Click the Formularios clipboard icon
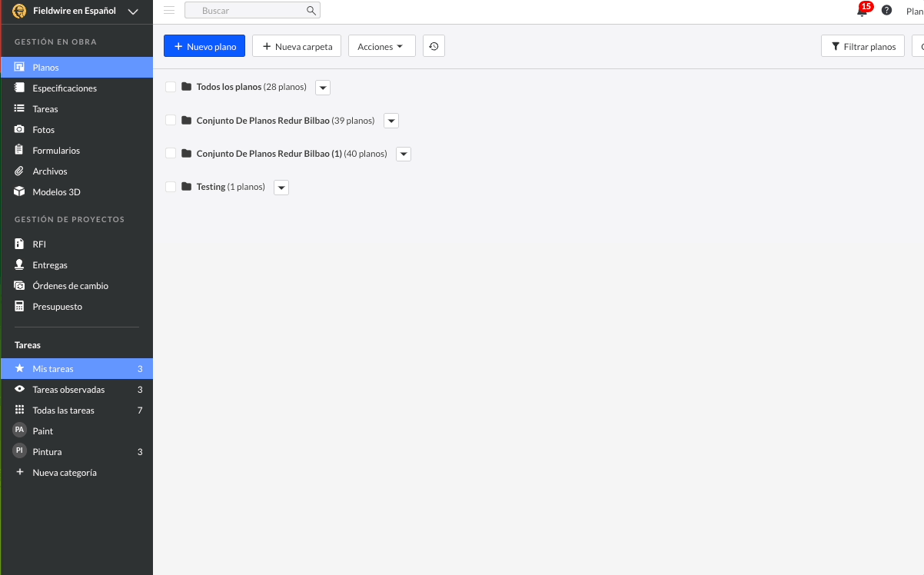This screenshot has width=924, height=575. click(x=19, y=150)
